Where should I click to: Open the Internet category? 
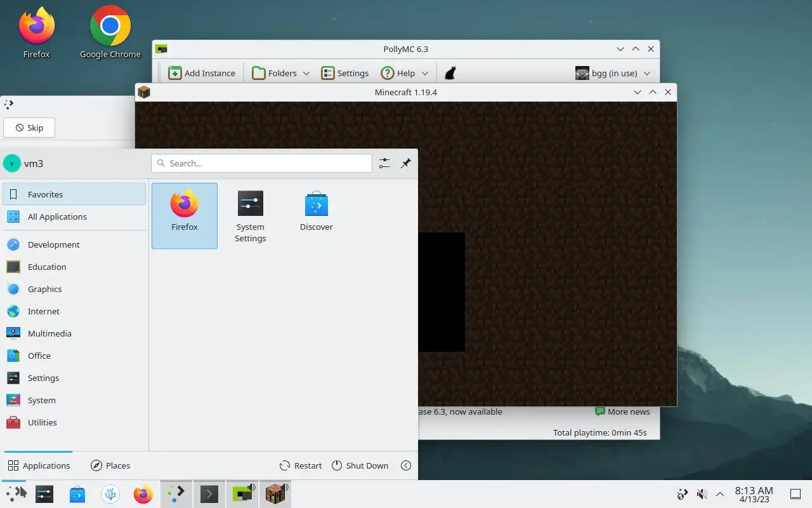click(x=74, y=311)
